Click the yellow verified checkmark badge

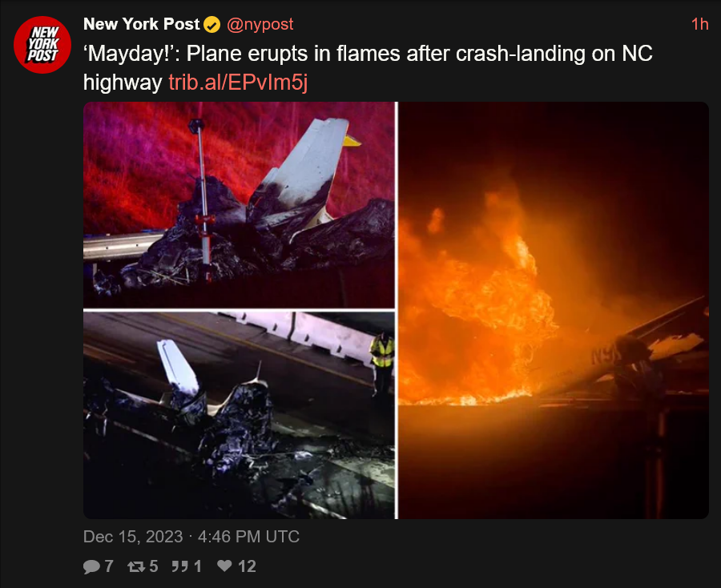click(212, 24)
